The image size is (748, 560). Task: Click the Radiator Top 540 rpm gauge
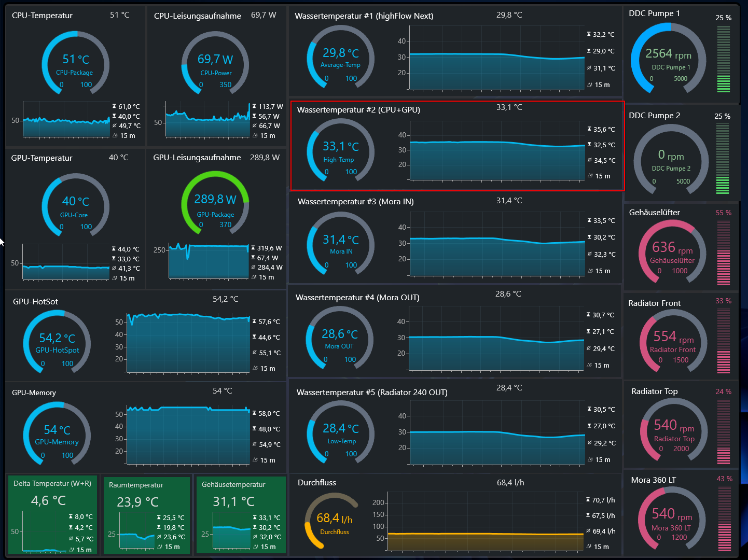tap(674, 430)
